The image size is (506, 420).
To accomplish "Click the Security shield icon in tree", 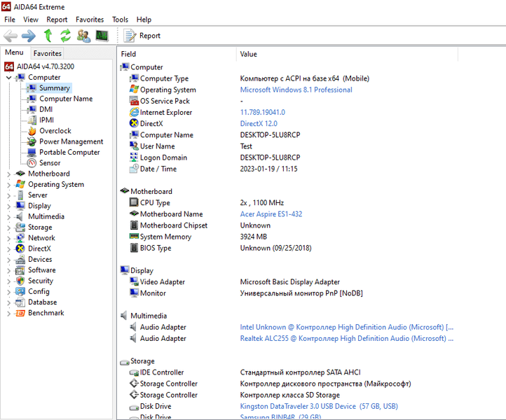I will (x=20, y=281).
